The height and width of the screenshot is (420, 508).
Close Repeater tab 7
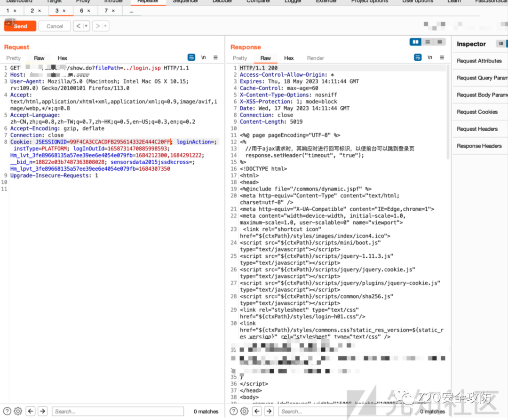(x=113, y=11)
